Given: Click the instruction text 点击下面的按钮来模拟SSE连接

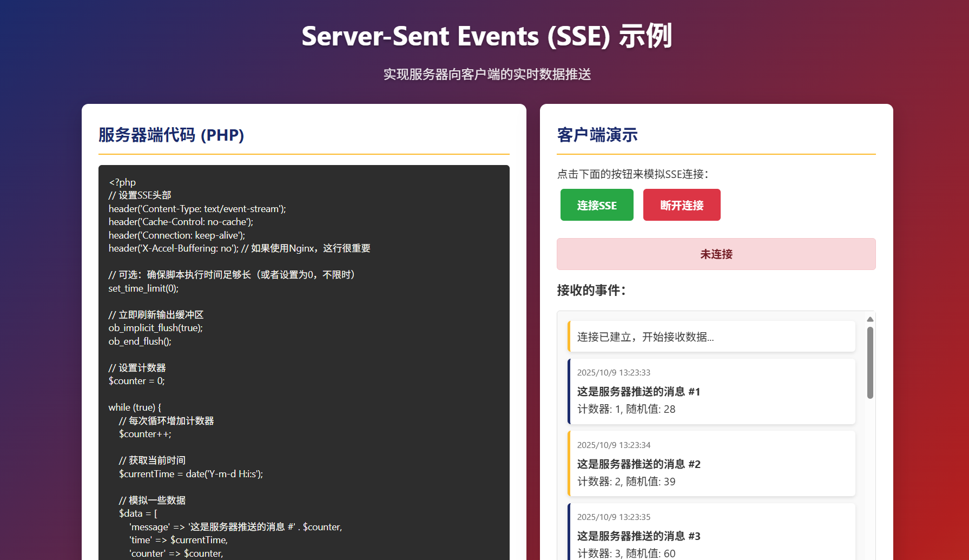Looking at the screenshot, I should (632, 175).
